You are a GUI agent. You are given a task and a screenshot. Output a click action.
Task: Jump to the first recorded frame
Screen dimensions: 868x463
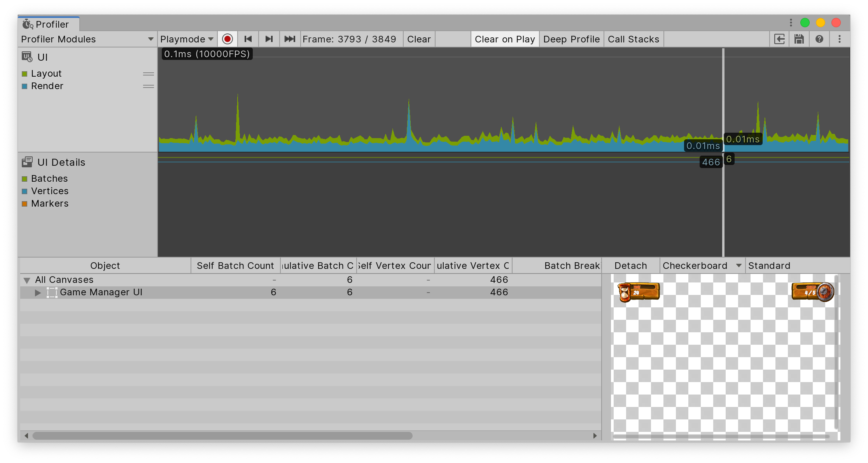click(x=248, y=39)
